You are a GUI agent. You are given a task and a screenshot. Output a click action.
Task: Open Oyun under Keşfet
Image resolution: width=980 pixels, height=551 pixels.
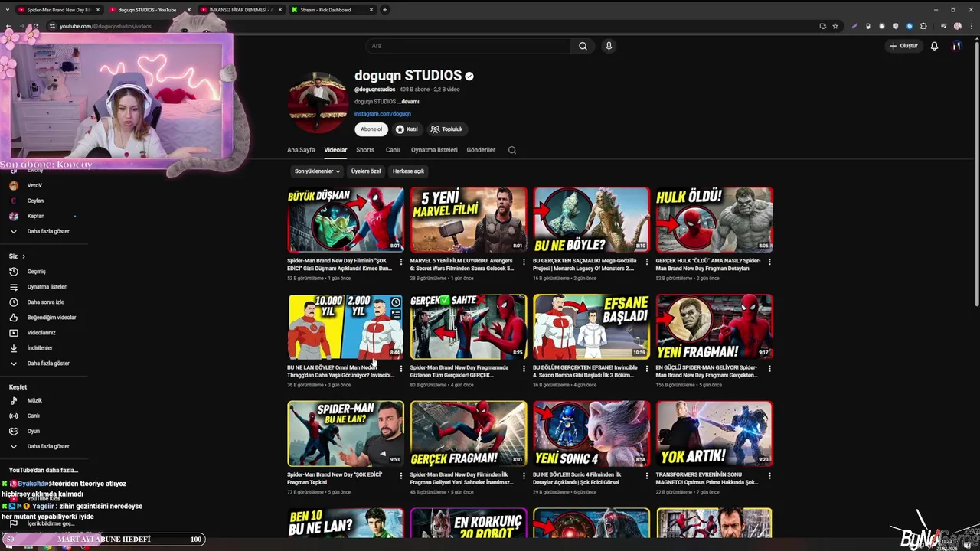tap(34, 431)
